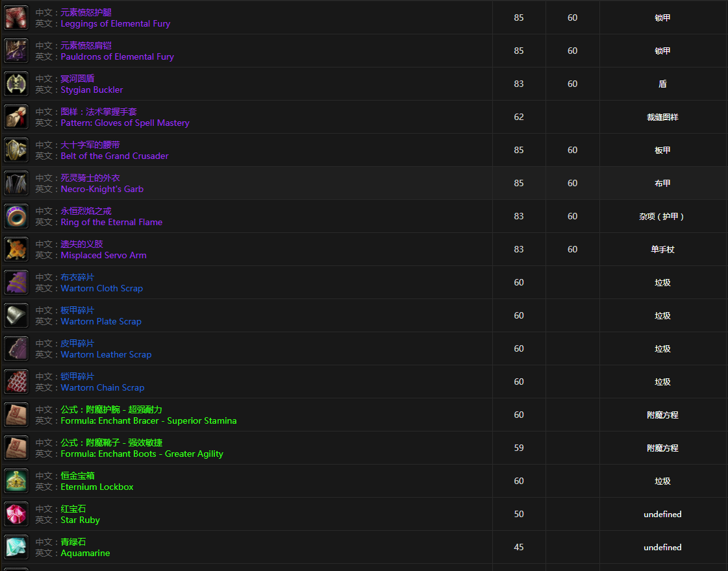Click the Necro-Knight's Garb robe icon
The width and height of the screenshot is (728, 571).
point(16,183)
